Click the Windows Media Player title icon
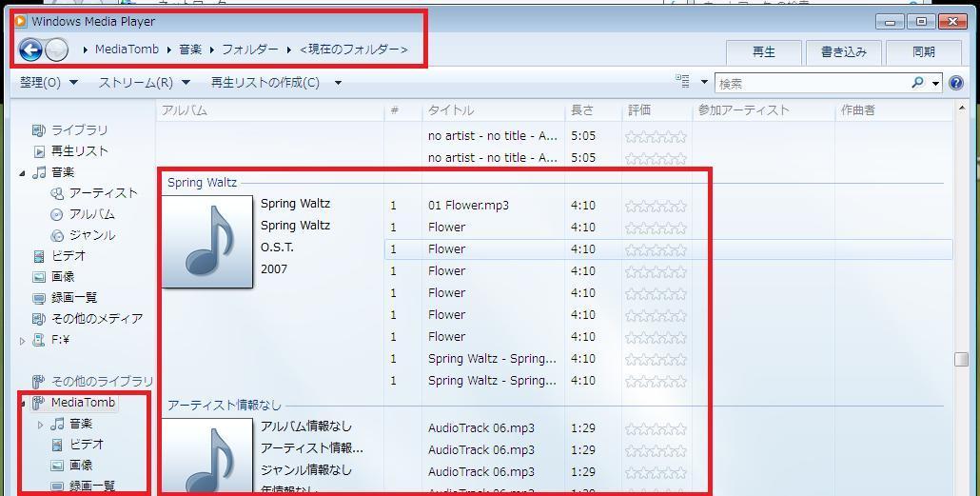Image resolution: width=980 pixels, height=496 pixels. click(21, 21)
